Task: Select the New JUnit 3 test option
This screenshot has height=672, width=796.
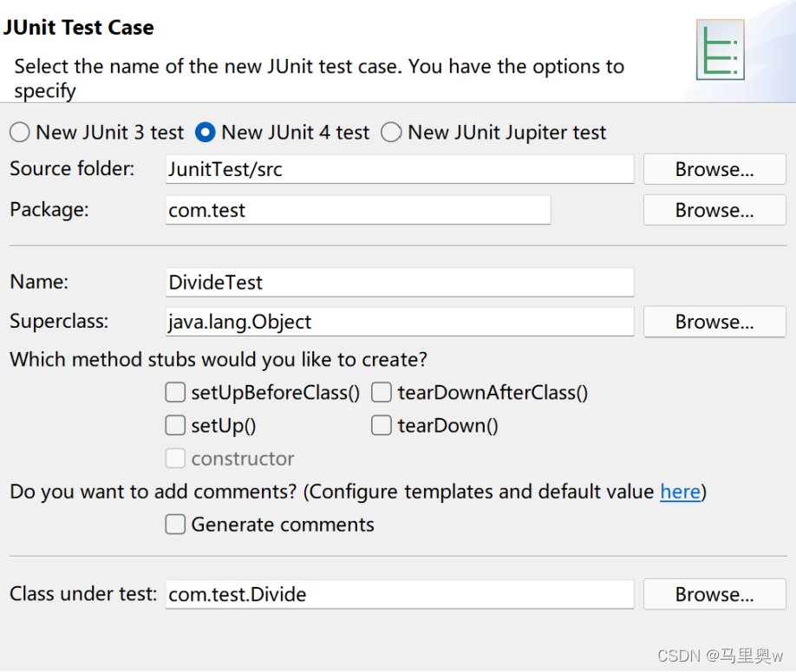Action: click(19, 133)
